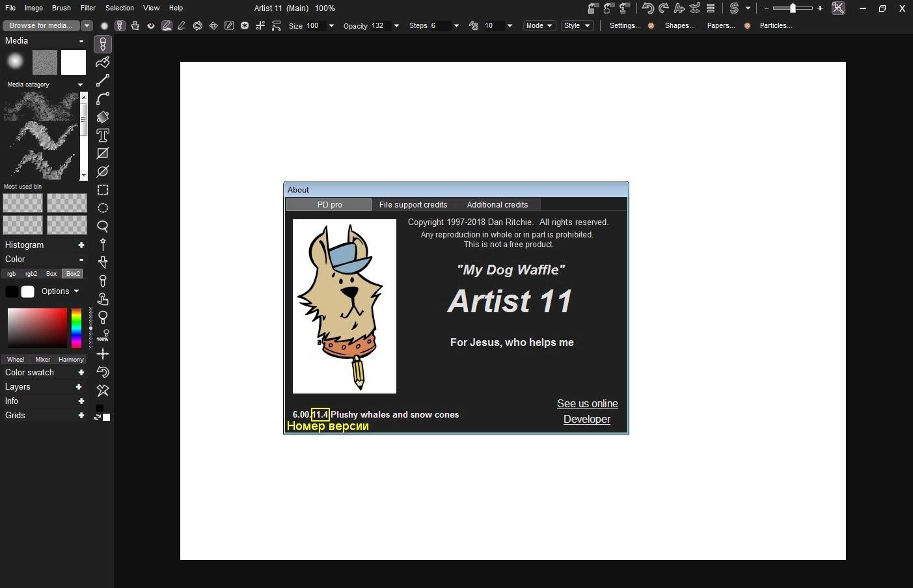Open the Style dropdown

pyautogui.click(x=577, y=25)
